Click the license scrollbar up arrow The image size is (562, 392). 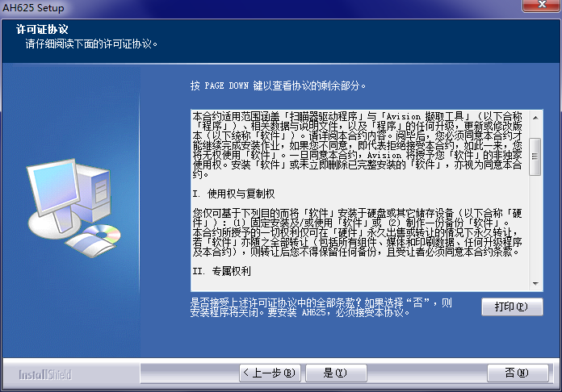[x=535, y=118]
